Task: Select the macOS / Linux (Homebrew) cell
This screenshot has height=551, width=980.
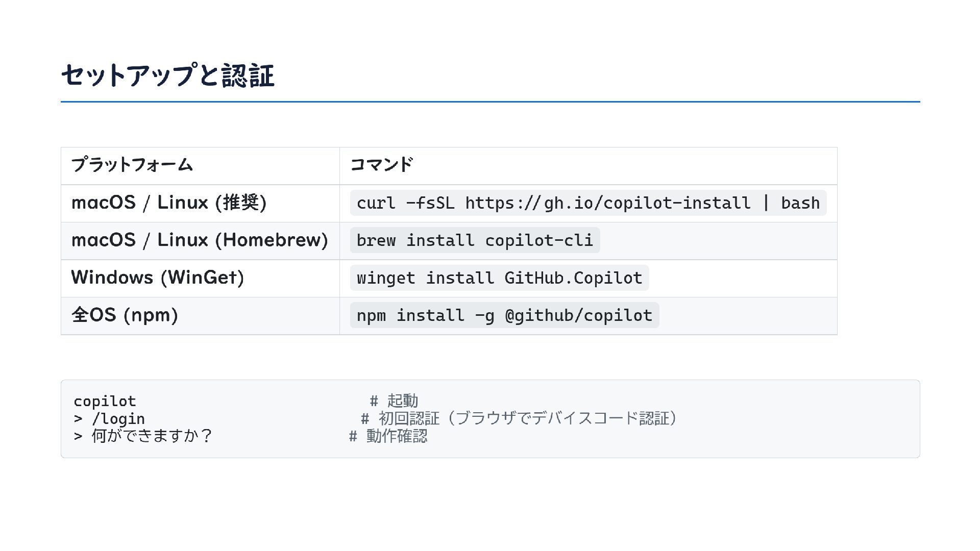Action: [x=199, y=240]
